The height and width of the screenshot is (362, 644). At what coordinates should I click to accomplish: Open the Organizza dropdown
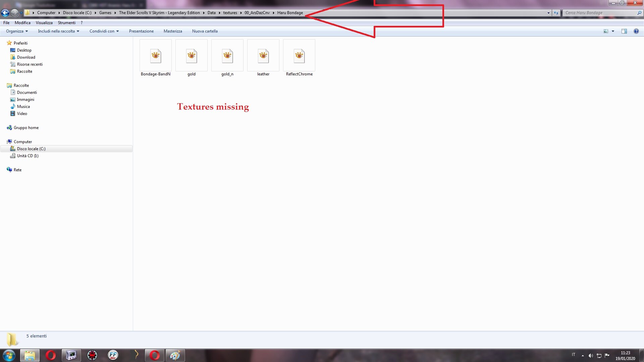click(17, 31)
